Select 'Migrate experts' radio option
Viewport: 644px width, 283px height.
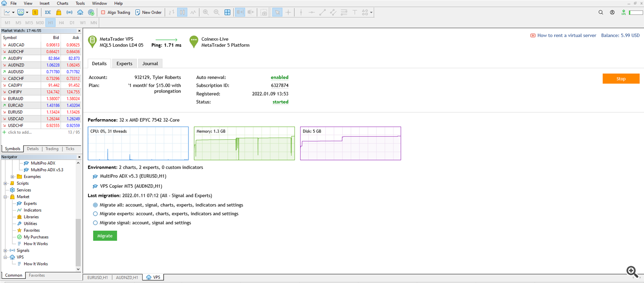pos(95,214)
